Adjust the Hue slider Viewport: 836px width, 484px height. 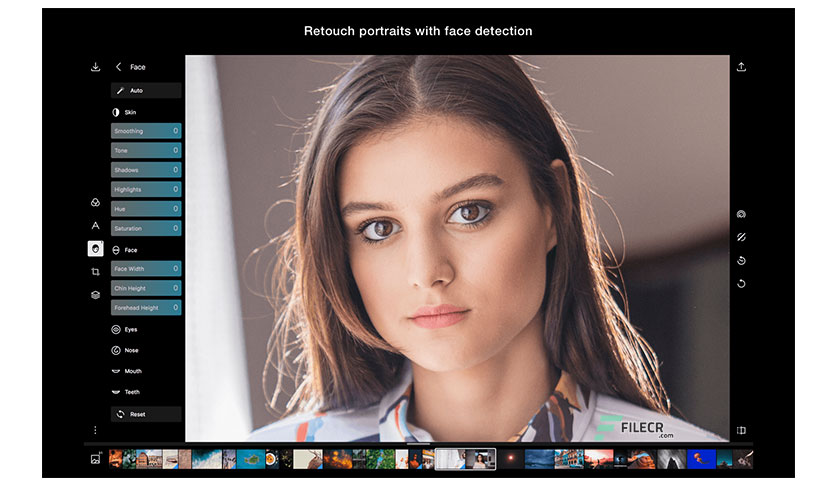pyautogui.click(x=146, y=209)
